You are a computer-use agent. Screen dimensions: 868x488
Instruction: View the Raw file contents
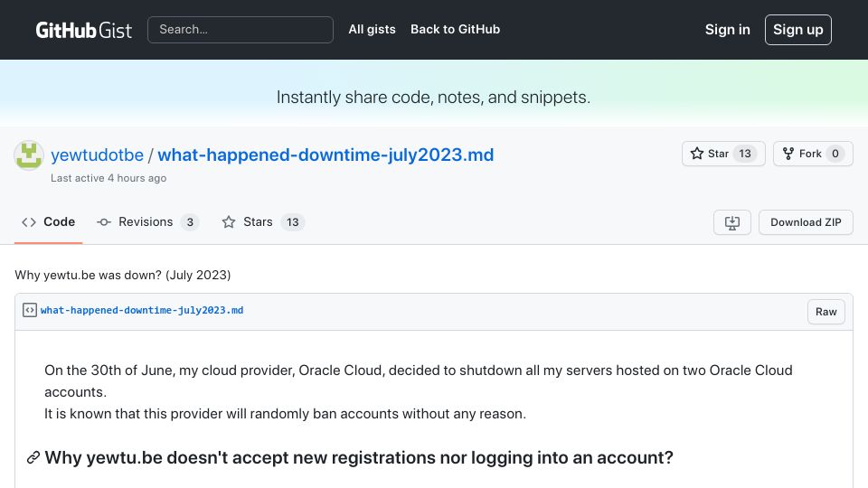point(826,312)
